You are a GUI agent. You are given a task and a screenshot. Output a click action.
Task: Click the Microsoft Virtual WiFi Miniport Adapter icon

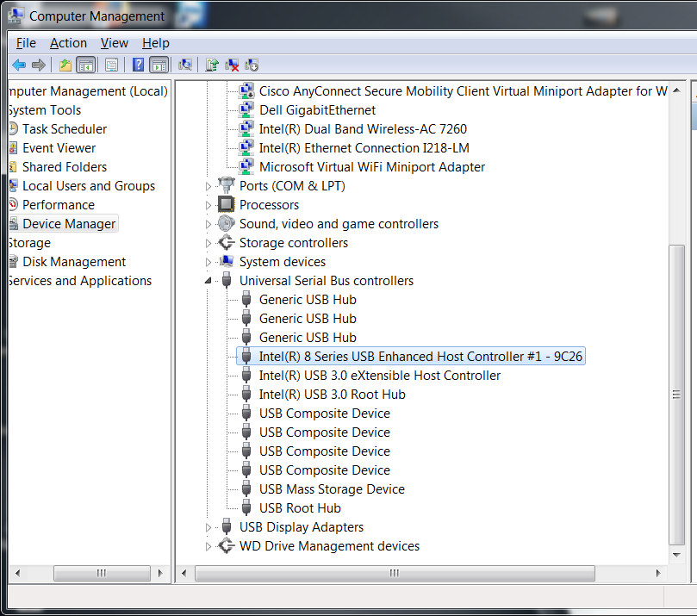click(246, 166)
